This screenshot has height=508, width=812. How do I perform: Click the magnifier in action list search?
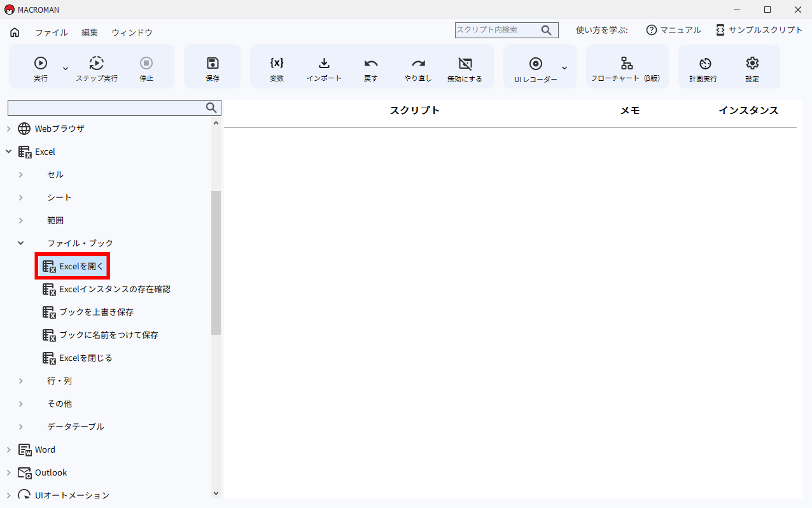point(211,108)
